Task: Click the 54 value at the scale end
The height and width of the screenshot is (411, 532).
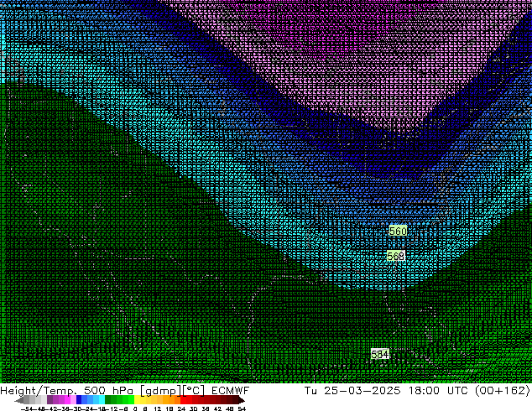Action: pos(242,409)
